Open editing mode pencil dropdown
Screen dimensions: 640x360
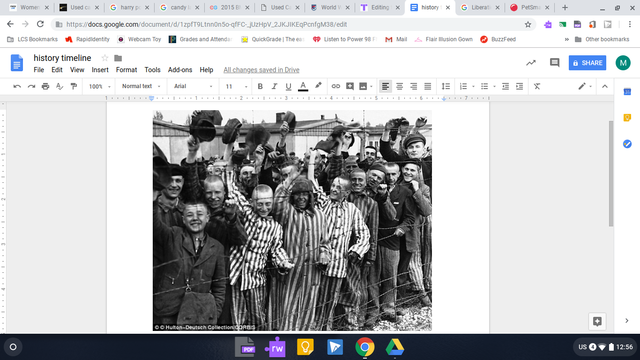585,87
